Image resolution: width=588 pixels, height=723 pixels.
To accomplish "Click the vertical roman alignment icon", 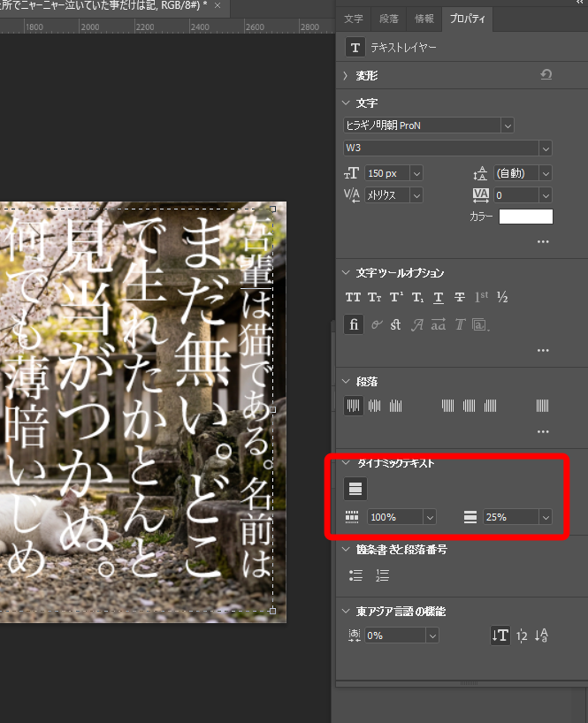I will (541, 635).
